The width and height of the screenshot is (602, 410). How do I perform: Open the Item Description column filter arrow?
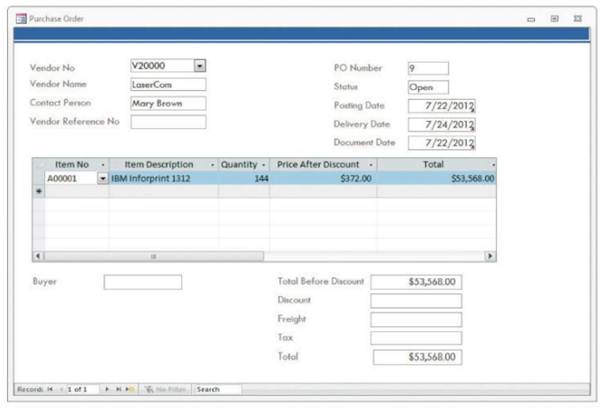point(212,165)
